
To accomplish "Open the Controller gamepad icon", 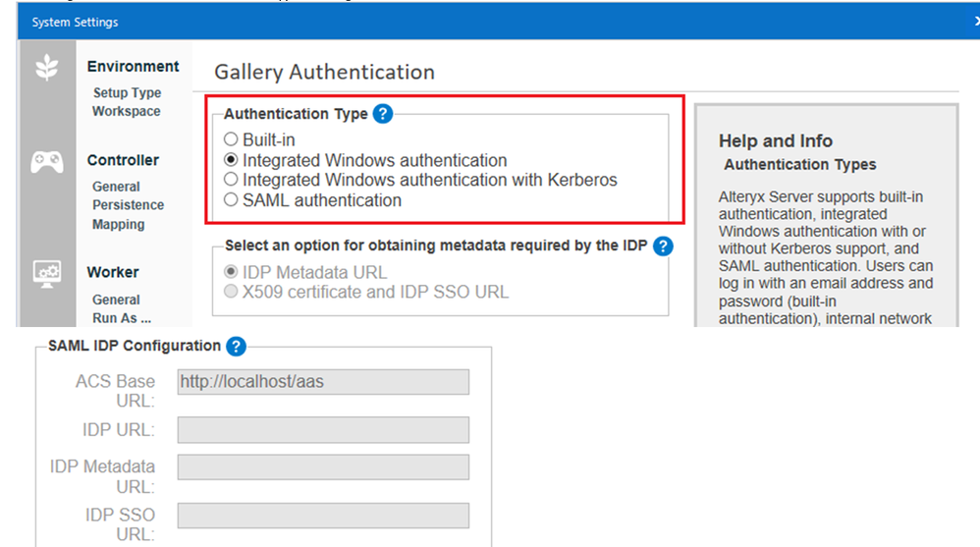I will click(47, 163).
